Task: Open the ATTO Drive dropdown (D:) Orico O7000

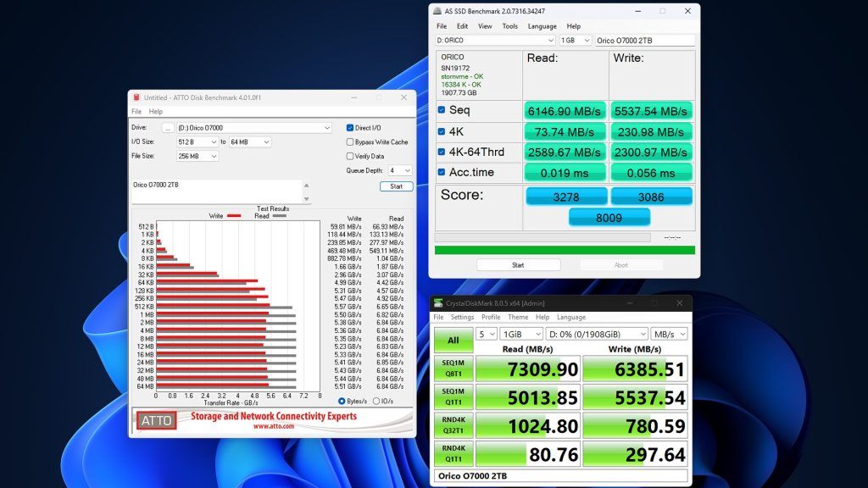Action: (254, 128)
